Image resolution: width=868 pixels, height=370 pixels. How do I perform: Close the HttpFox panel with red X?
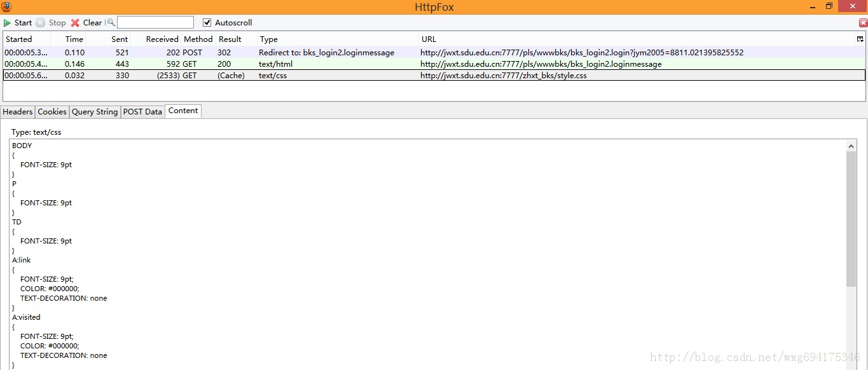[863, 23]
